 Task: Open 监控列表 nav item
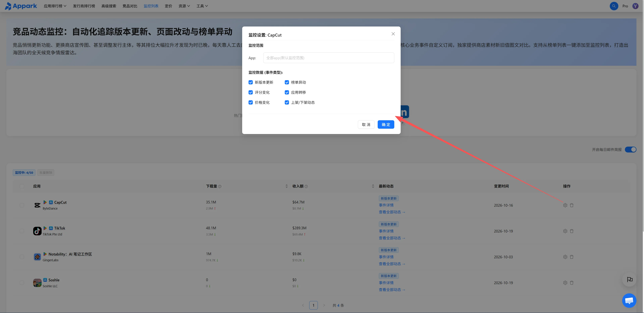(x=151, y=6)
